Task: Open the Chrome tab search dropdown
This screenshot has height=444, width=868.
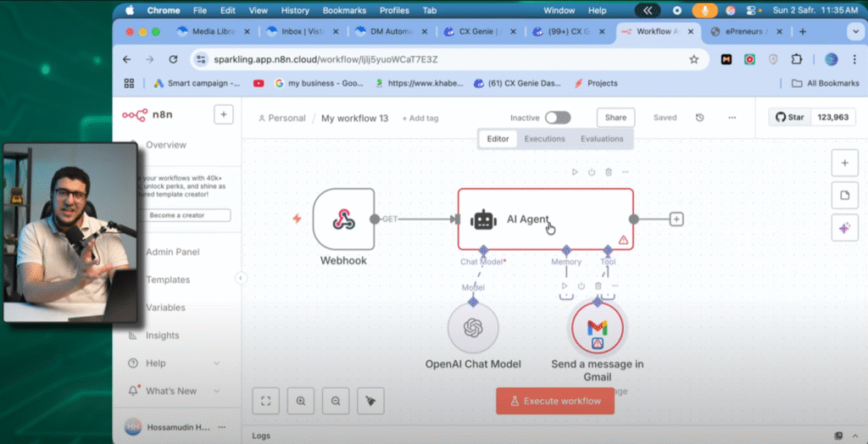Action: pyautogui.click(x=856, y=31)
